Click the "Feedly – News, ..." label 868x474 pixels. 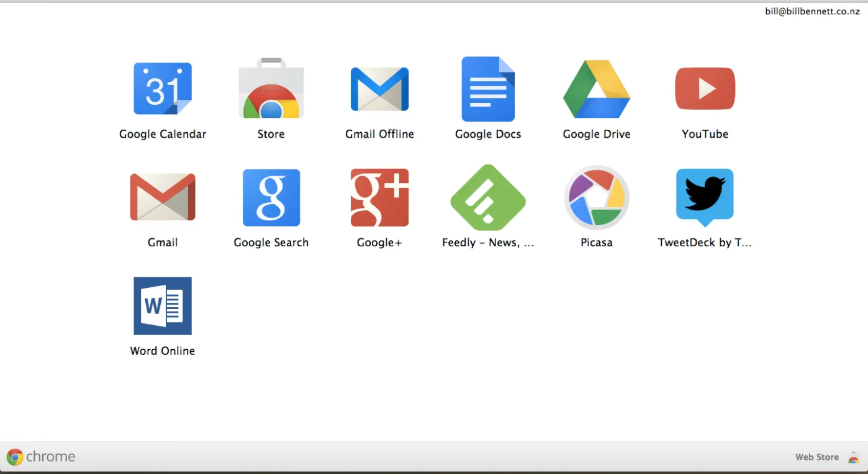point(488,243)
